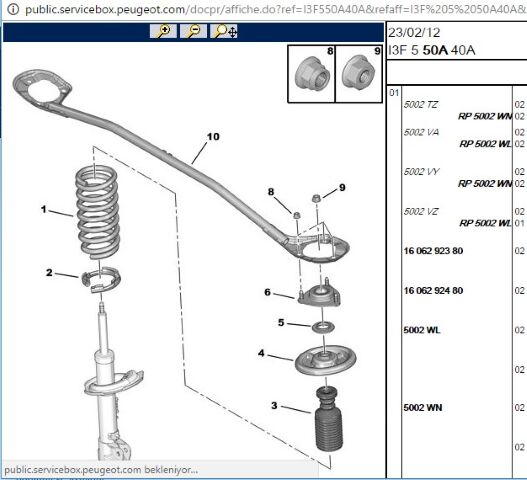Screen dimensions: 527x480
Task: Click callout number 10 on strut brace
Action: point(213,137)
